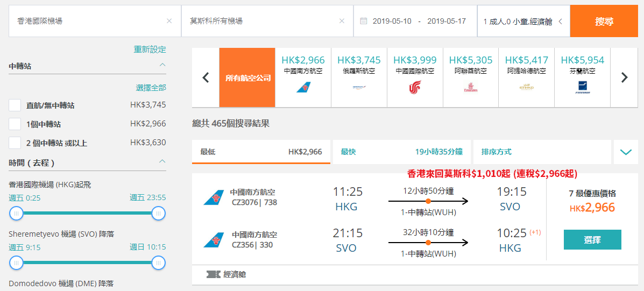Image resolution: width=644 pixels, height=291 pixels.
Task: Collapse the 中轉站 filter section
Action: pos(162,65)
